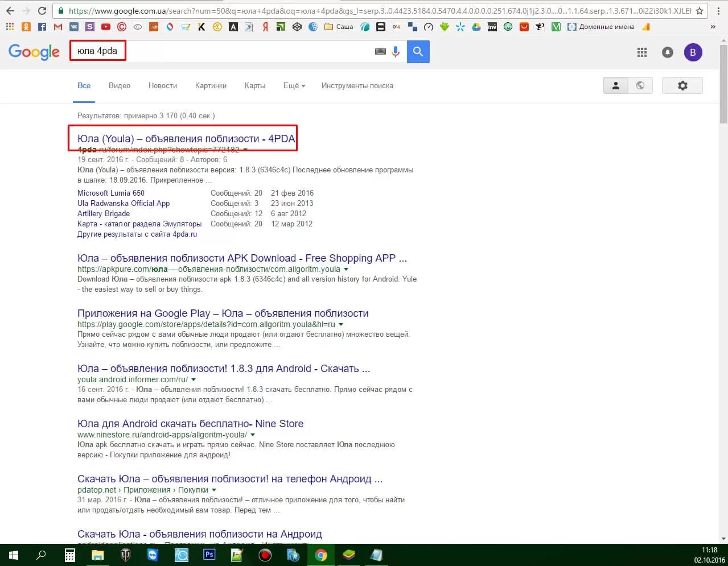This screenshot has height=566, width=728.
Task: Open Карта - каталог раздела Эмуляторы link
Action: pyautogui.click(x=139, y=224)
